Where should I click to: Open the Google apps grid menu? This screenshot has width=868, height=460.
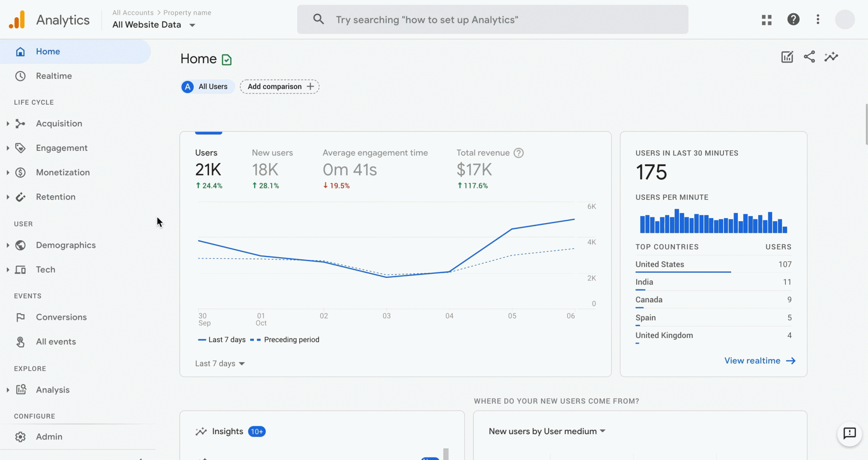[766, 19]
